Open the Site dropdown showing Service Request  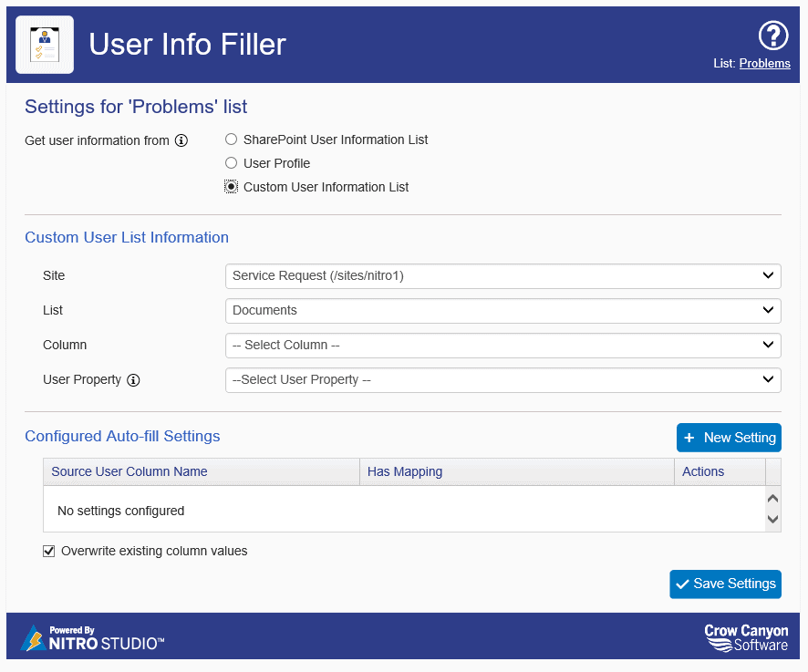click(x=502, y=276)
